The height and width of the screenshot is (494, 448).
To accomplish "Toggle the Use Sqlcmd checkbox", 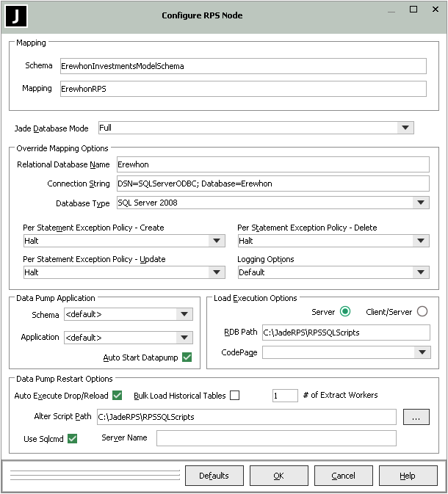I will 72,438.
